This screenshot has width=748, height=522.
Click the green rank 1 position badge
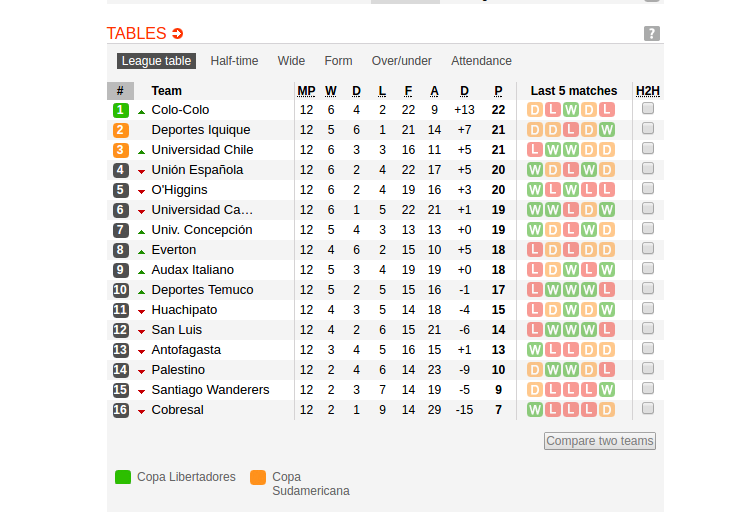[121, 110]
